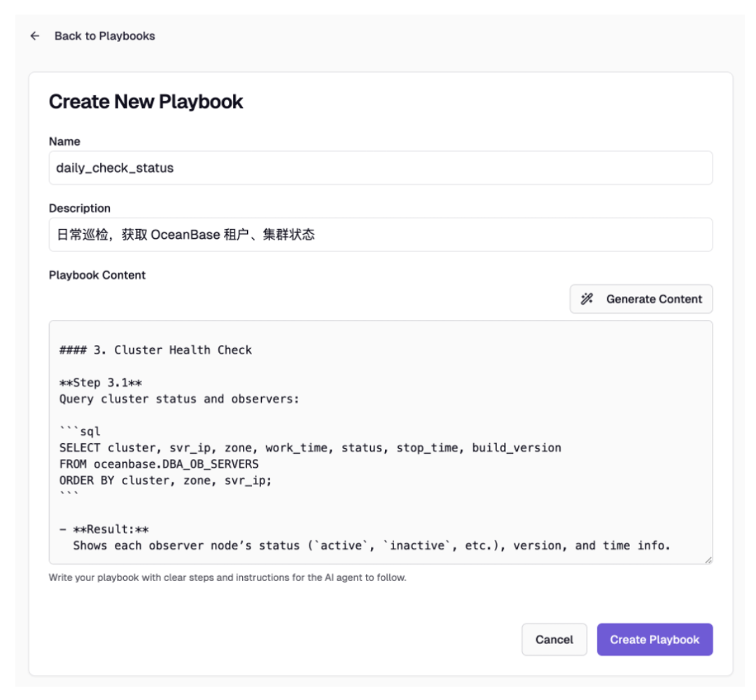Screen dimensions: 756x700
Task: Open the Back to Playbooks link
Action: 104,36
